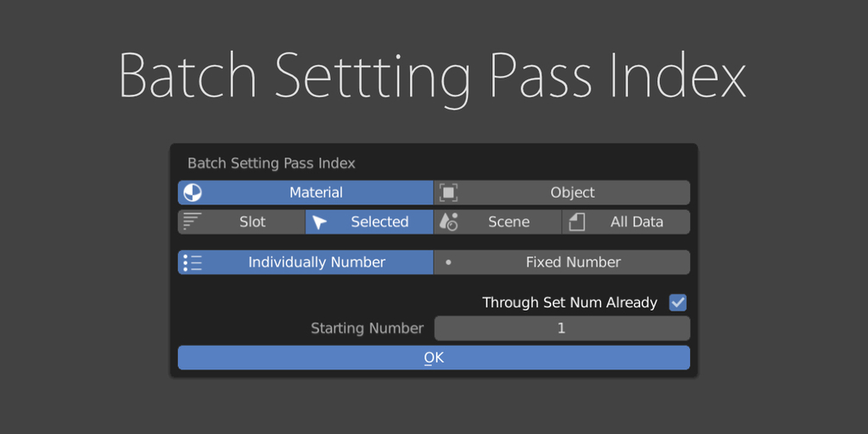Viewport: 868px width, 434px height.
Task: Click the Starting Number value field
Action: coord(561,328)
